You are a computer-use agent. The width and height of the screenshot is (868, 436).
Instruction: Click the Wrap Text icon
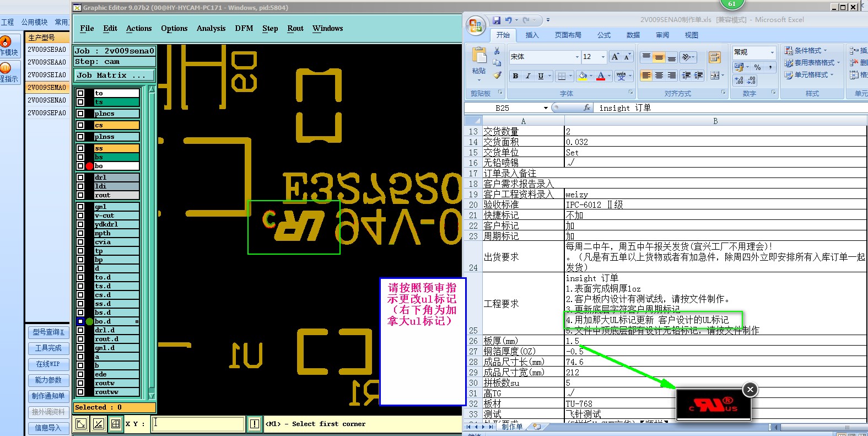(x=715, y=57)
